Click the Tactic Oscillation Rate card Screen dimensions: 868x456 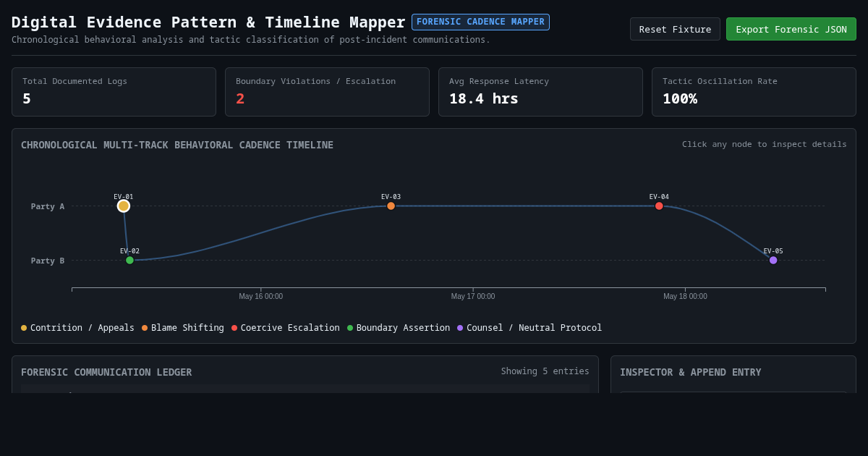[754, 92]
